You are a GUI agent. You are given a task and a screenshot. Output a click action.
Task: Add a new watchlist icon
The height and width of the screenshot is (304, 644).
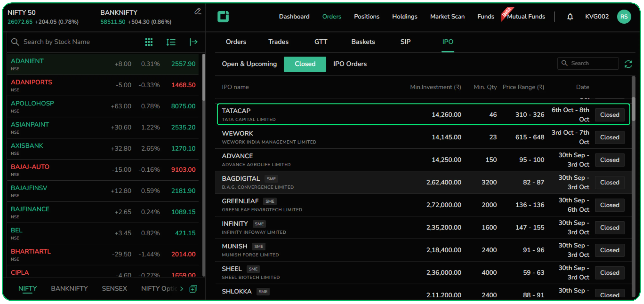click(x=193, y=289)
